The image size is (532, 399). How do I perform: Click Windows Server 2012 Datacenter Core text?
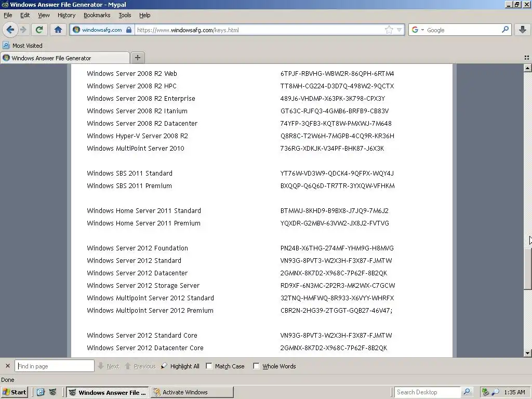(x=145, y=348)
